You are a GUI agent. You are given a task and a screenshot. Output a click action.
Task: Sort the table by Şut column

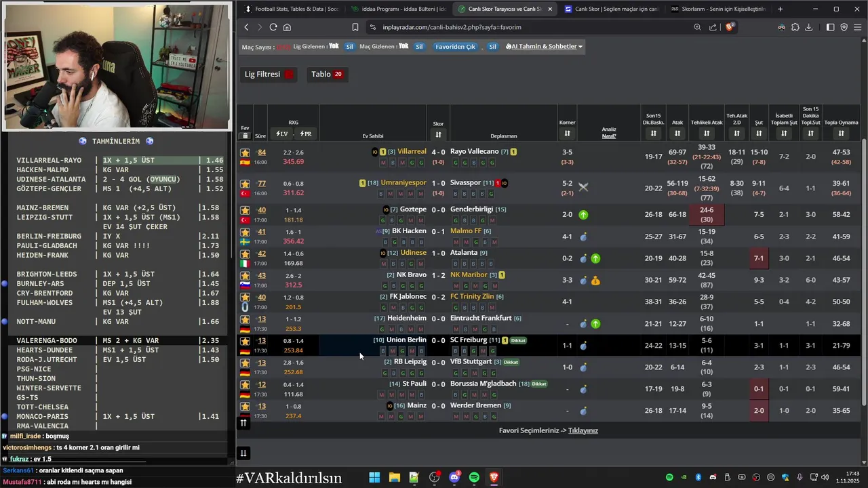click(759, 134)
